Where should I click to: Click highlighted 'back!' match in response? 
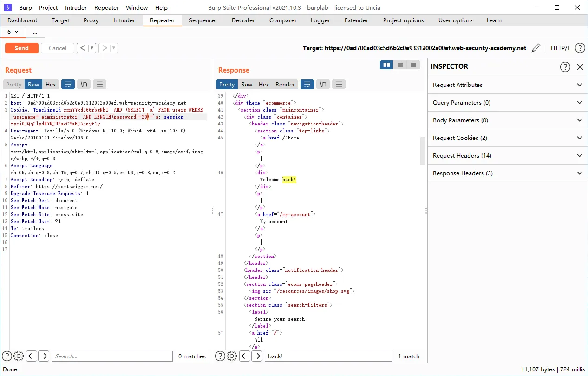pyautogui.click(x=289, y=179)
